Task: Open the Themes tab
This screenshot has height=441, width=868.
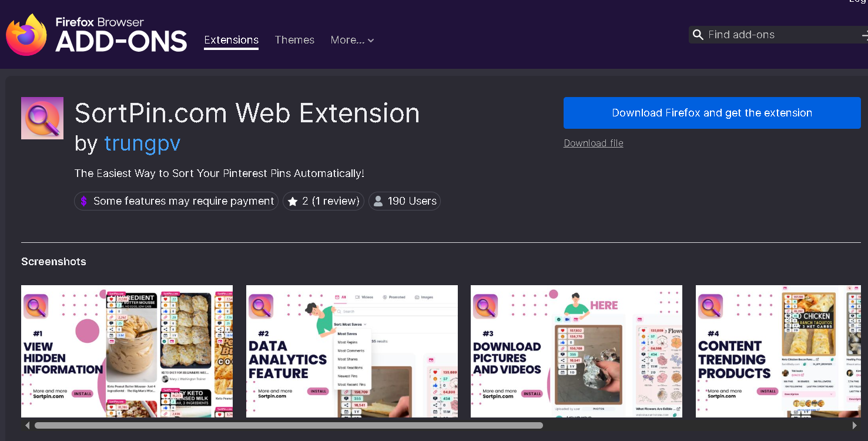Action: (294, 40)
